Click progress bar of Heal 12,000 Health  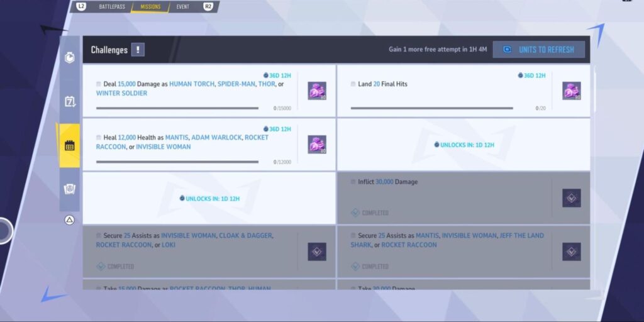(177, 162)
